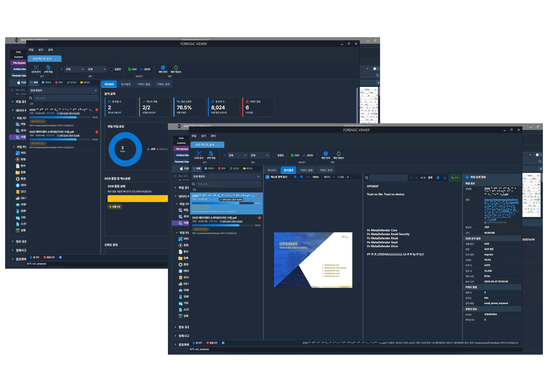The width and height of the screenshot is (548, 392).
Task: Click filter lines icon in front window toolbar
Action: pos(224,155)
